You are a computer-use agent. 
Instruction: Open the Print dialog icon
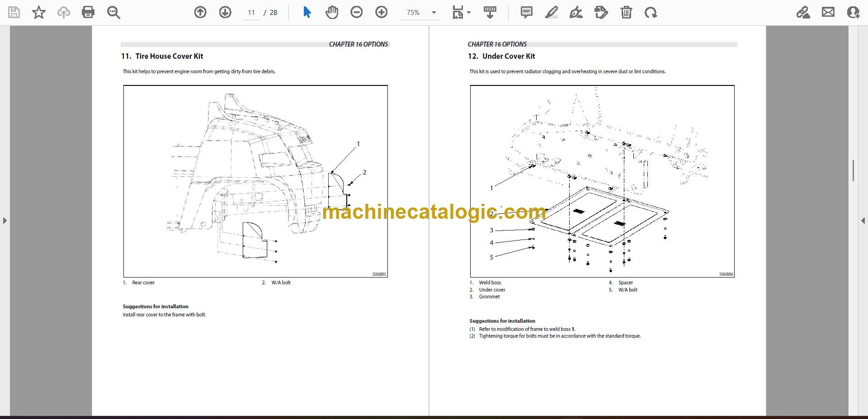click(x=88, y=12)
